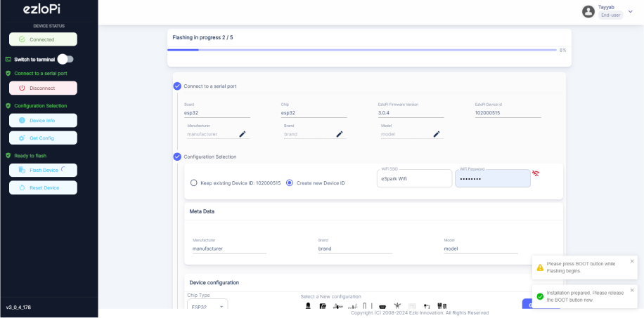
Task: Click the flashing progress bar
Action: click(362, 50)
